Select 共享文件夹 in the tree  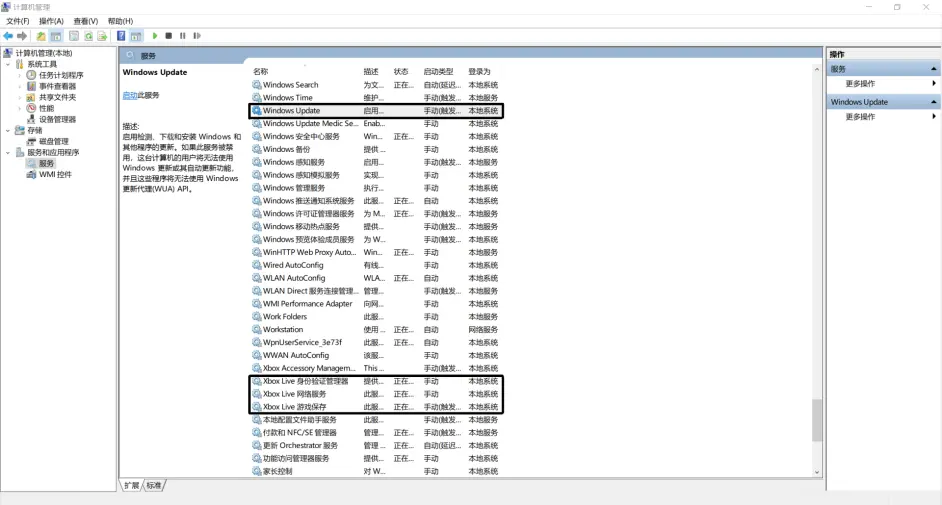pyautogui.click(x=58, y=97)
